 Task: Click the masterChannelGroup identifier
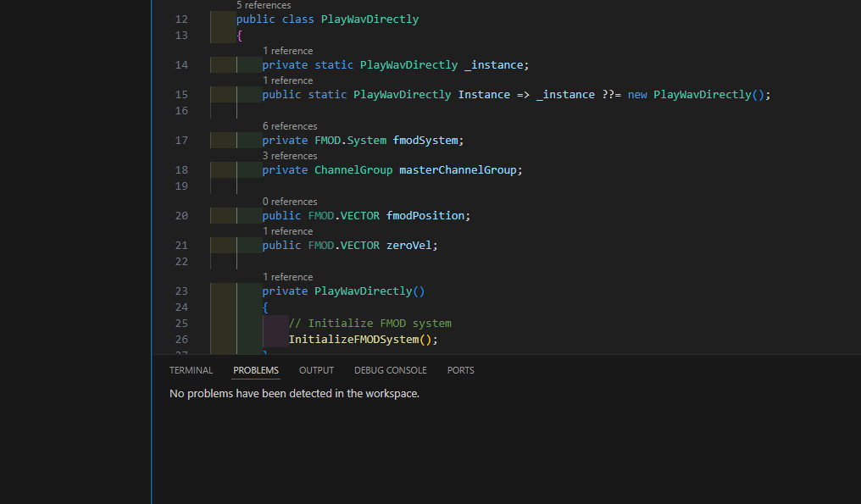(458, 170)
